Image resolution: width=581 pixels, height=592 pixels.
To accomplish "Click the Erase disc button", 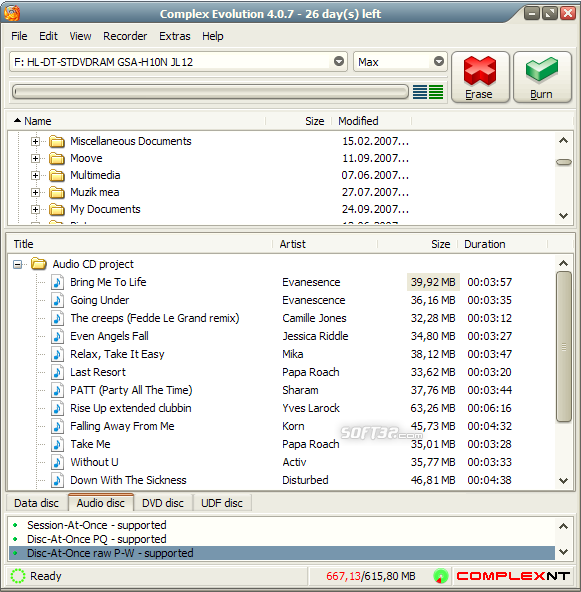I will click(x=480, y=77).
